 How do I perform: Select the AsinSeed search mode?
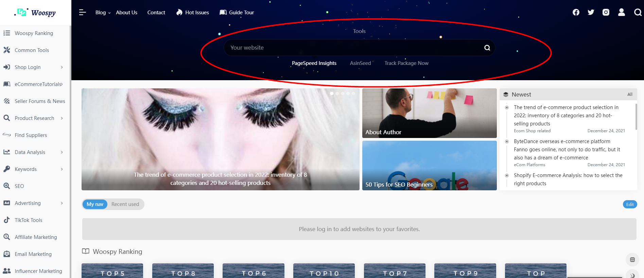tap(360, 63)
